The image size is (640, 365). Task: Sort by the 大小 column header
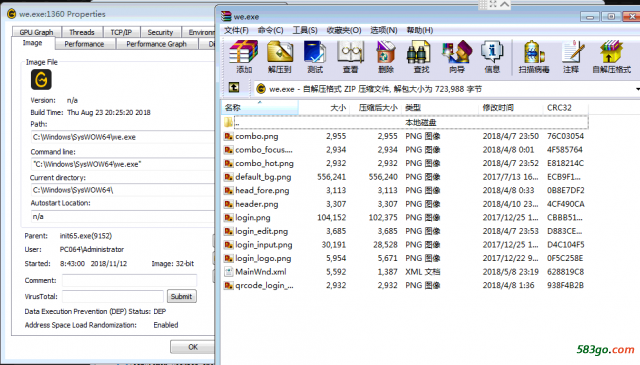click(324, 108)
